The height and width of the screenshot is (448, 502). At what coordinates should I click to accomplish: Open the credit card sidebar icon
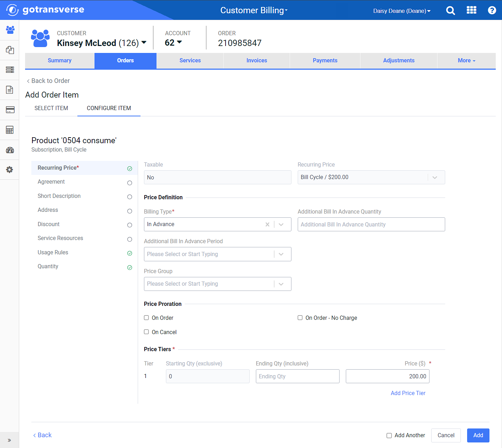[x=10, y=110]
